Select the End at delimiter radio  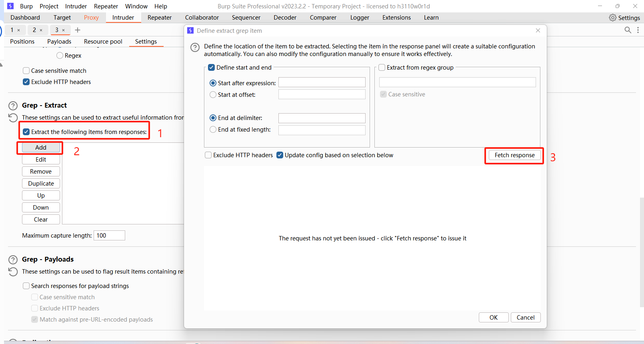pos(213,118)
